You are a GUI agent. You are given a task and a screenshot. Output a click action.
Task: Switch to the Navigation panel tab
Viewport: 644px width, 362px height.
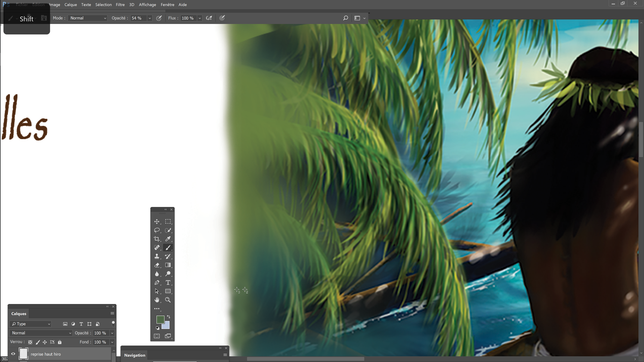click(135, 355)
